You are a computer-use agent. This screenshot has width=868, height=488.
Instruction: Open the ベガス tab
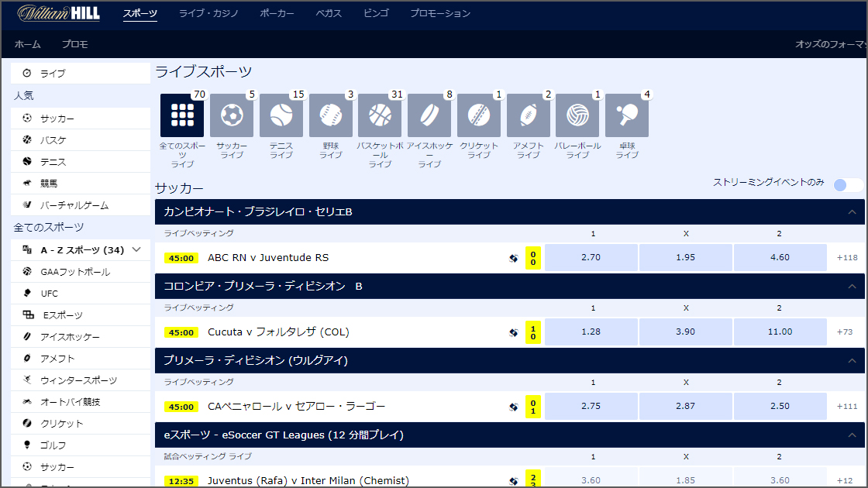click(x=329, y=13)
